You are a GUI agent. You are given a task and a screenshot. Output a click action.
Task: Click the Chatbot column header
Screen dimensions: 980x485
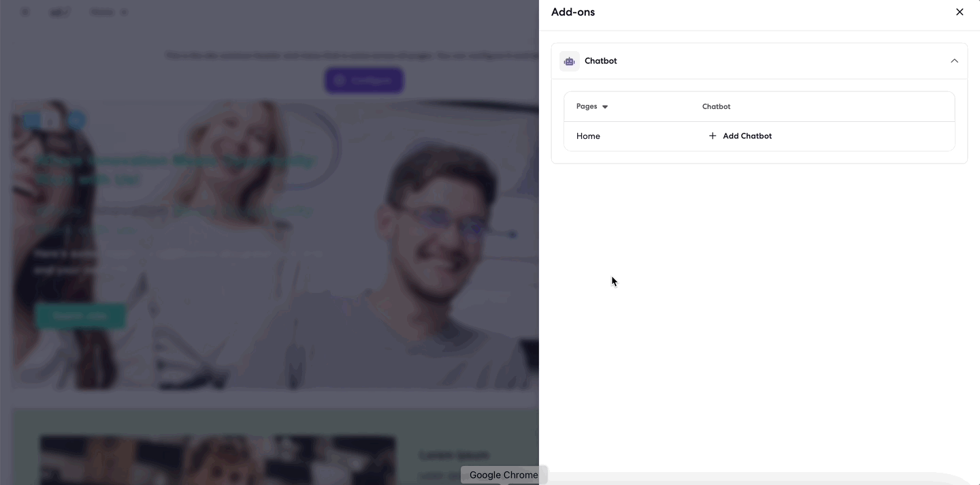click(716, 107)
